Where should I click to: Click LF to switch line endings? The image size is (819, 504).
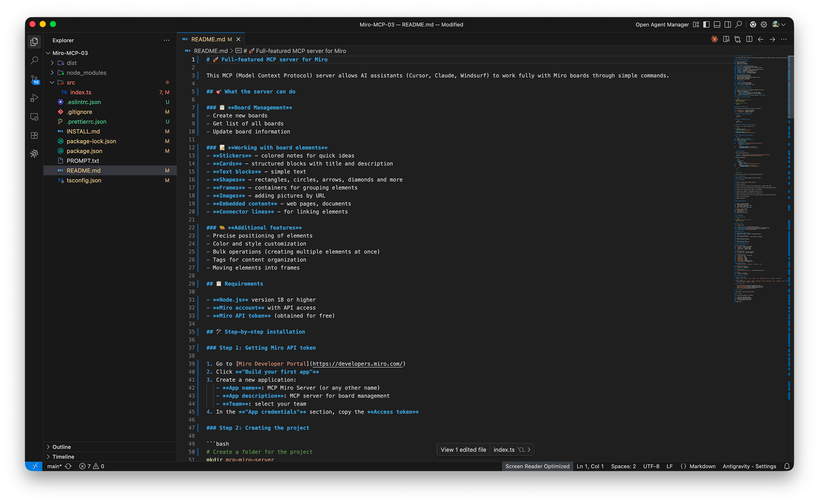coord(669,466)
